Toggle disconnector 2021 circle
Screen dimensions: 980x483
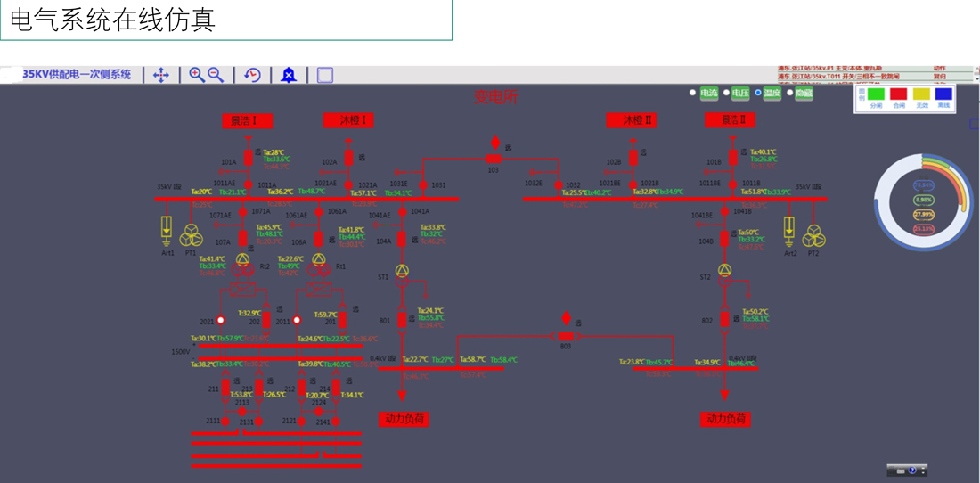221,320
